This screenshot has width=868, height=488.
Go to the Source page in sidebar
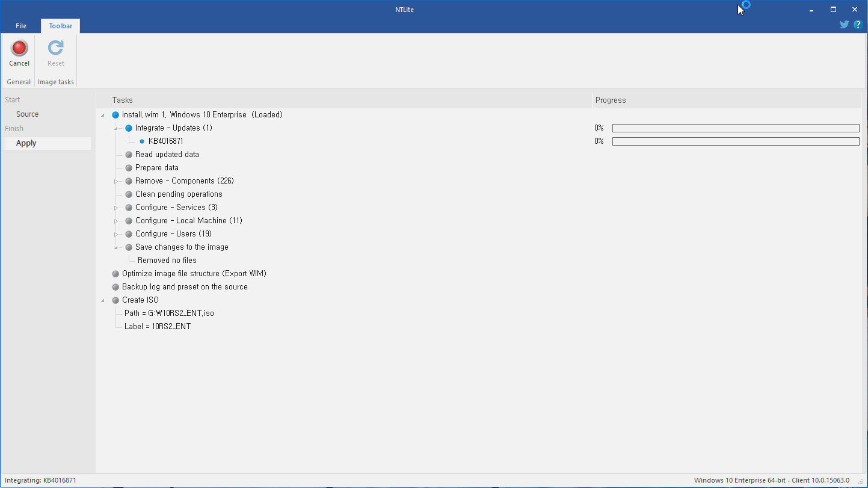coord(28,114)
